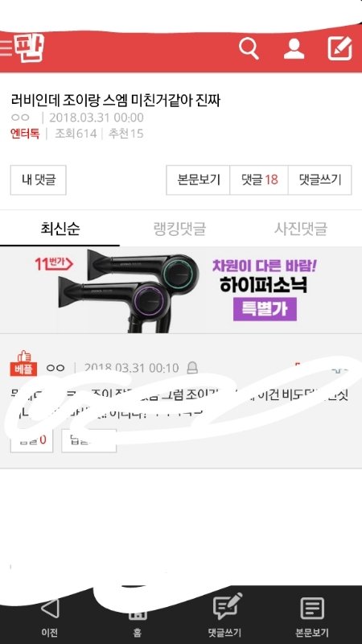Open the 엔터톡 category link
The image size is (362, 644).
click(25, 134)
